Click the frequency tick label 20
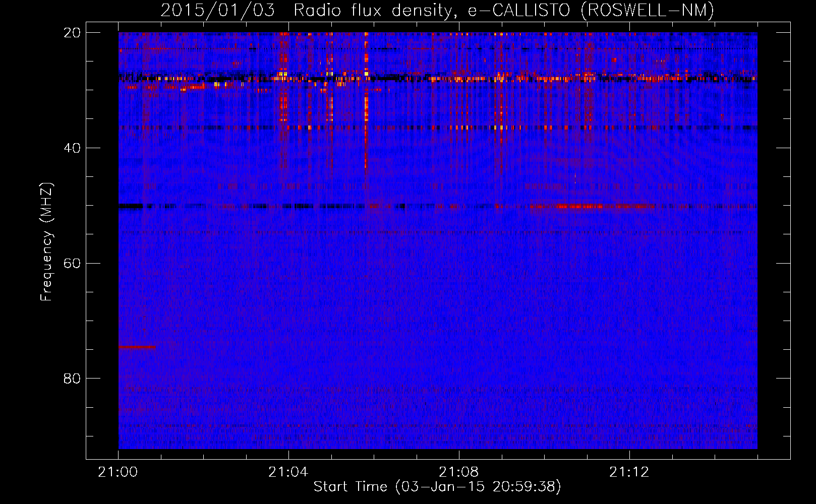Viewport: 816px width, 504px height. coord(72,33)
